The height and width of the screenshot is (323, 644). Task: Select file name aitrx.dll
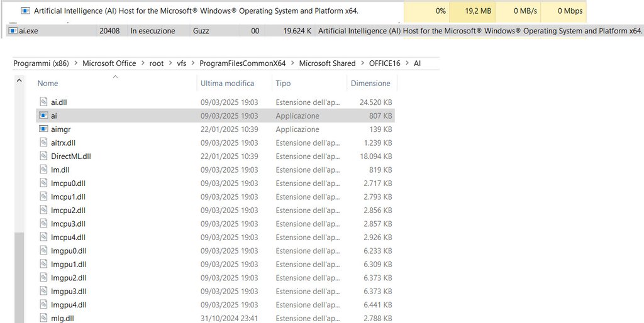point(64,143)
